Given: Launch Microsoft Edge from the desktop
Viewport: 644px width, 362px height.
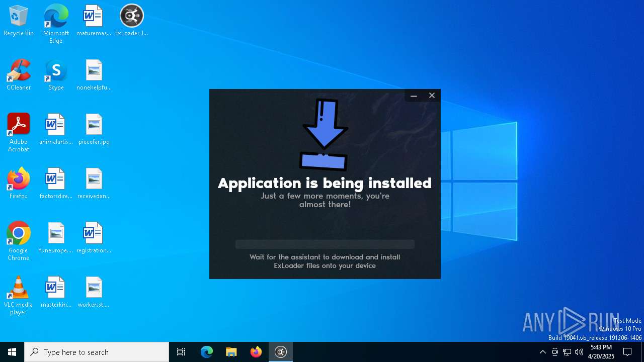Looking at the screenshot, I should (x=56, y=24).
